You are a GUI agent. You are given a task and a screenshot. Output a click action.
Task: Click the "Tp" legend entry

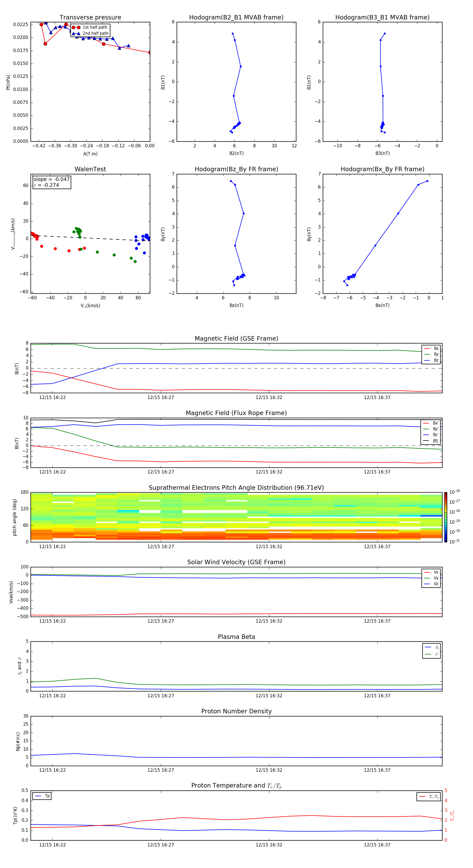(42, 796)
